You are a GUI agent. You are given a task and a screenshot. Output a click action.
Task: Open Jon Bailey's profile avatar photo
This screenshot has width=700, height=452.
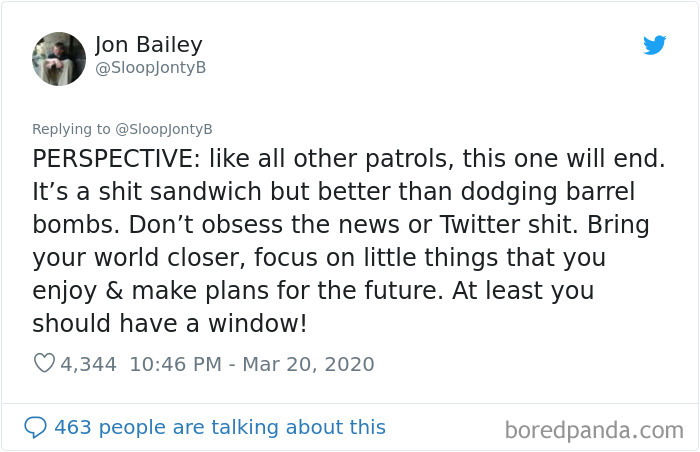(59, 59)
